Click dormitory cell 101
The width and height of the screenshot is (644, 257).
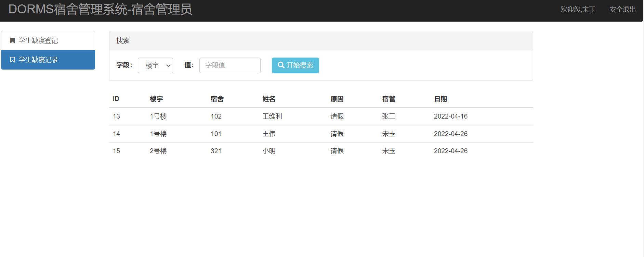point(216,134)
